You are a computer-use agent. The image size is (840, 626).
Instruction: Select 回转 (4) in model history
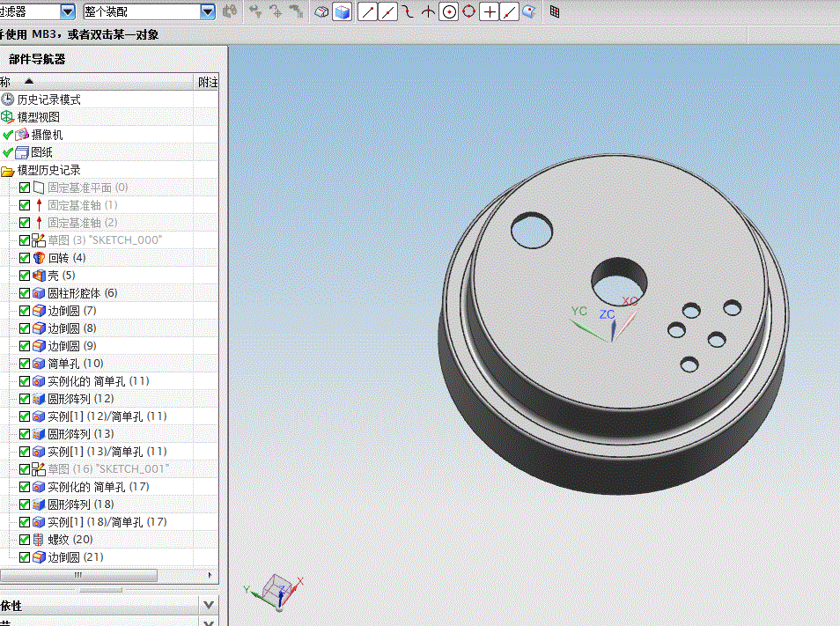click(x=66, y=258)
